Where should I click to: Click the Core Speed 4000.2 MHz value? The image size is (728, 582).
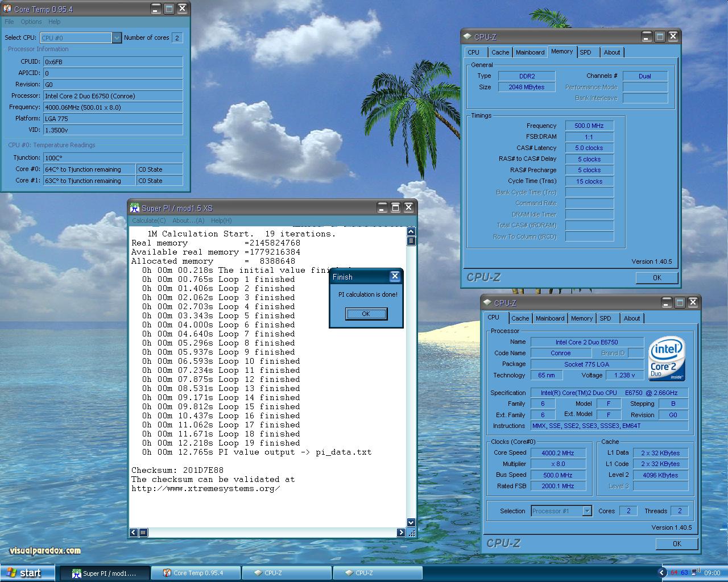click(x=558, y=453)
